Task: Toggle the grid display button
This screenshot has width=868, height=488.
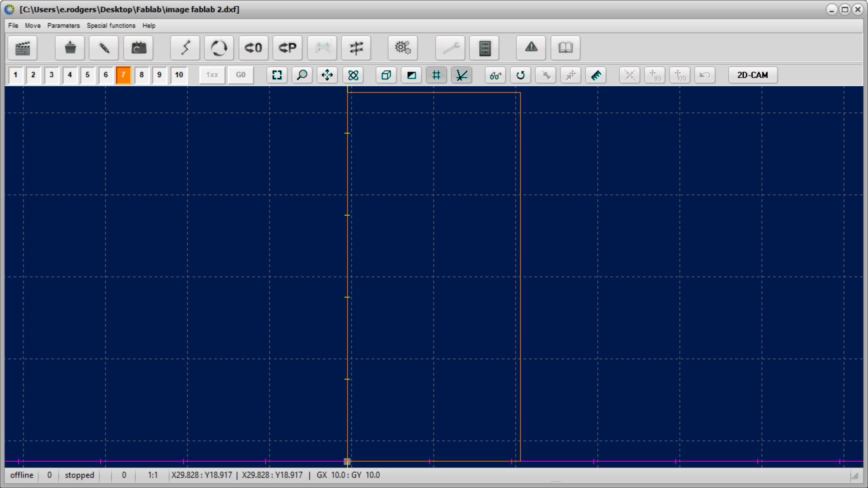Action: (436, 75)
